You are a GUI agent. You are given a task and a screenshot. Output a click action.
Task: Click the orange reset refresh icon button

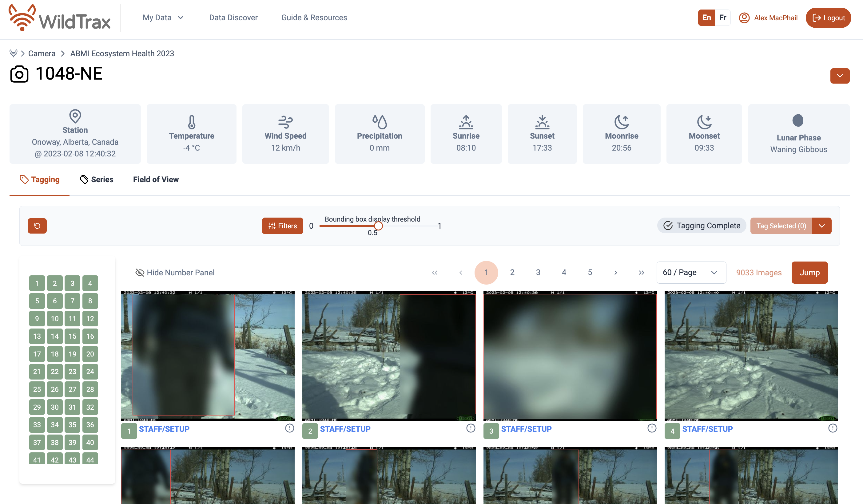click(x=37, y=226)
